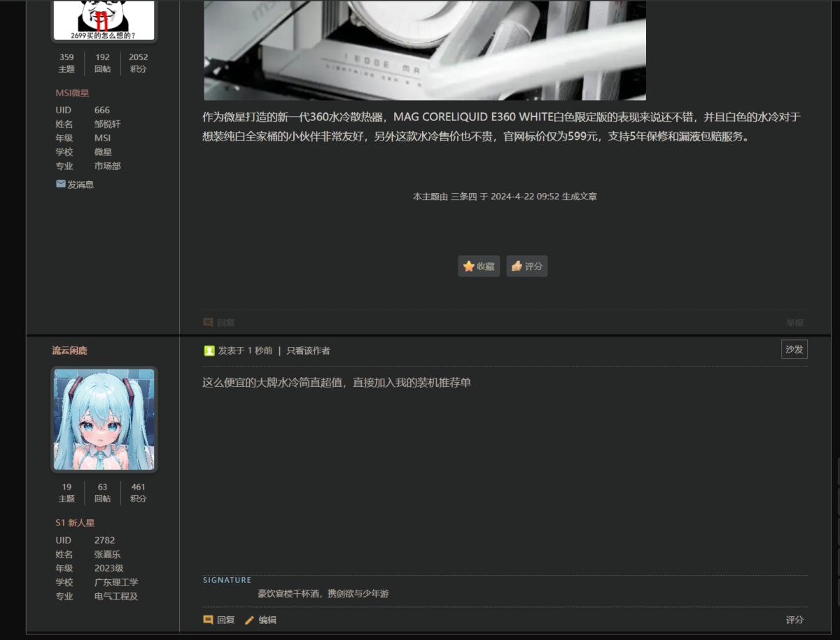Click 评分 at bottom right of reply

(794, 620)
